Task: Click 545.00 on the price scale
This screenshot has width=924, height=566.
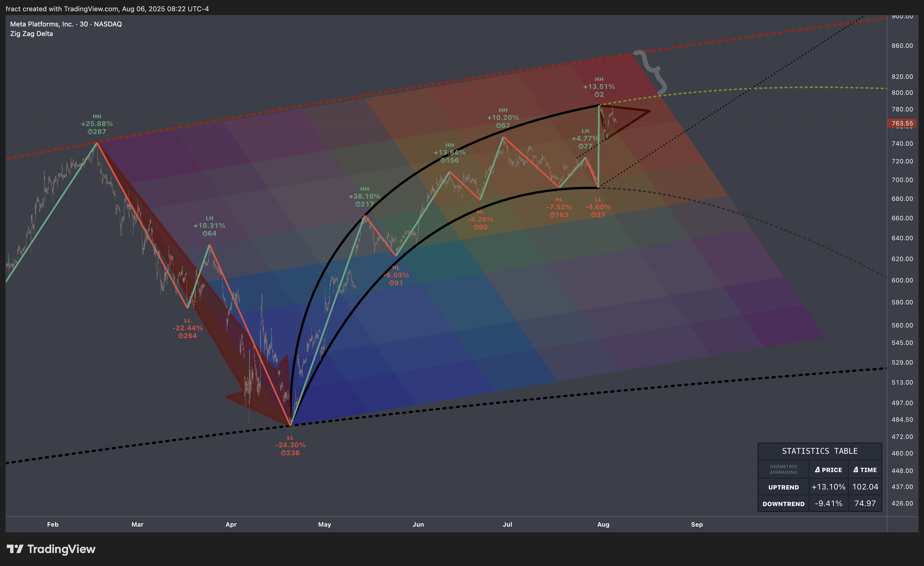Action: (902, 343)
